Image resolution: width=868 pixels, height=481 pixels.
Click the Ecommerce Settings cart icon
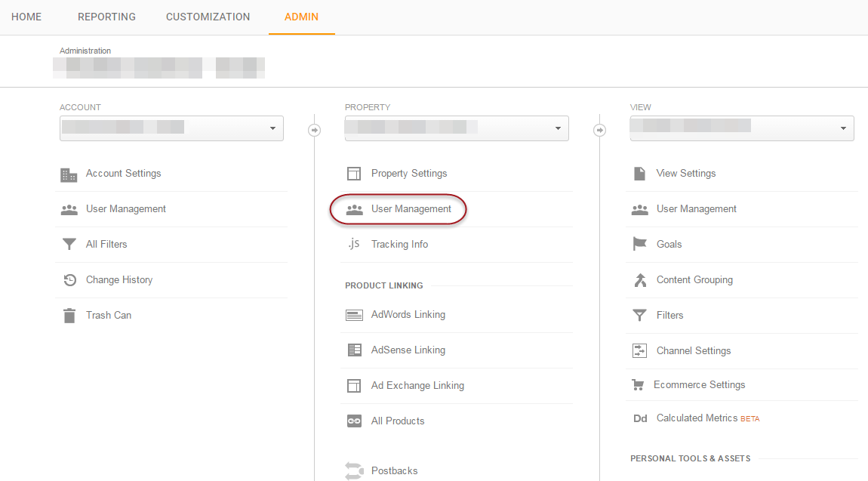point(638,385)
